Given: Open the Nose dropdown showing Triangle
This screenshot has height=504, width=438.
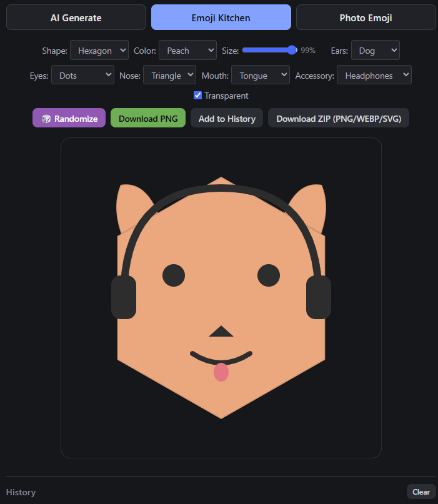Looking at the screenshot, I should (x=169, y=75).
